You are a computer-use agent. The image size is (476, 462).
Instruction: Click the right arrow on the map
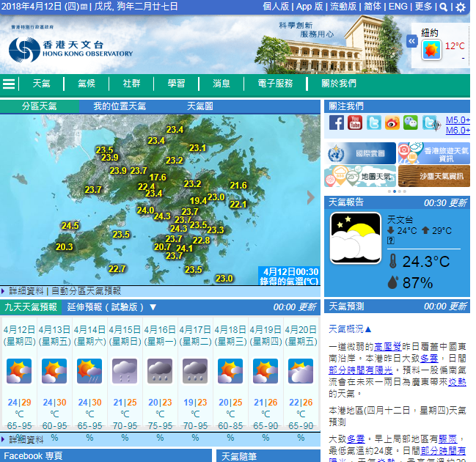coord(311,197)
